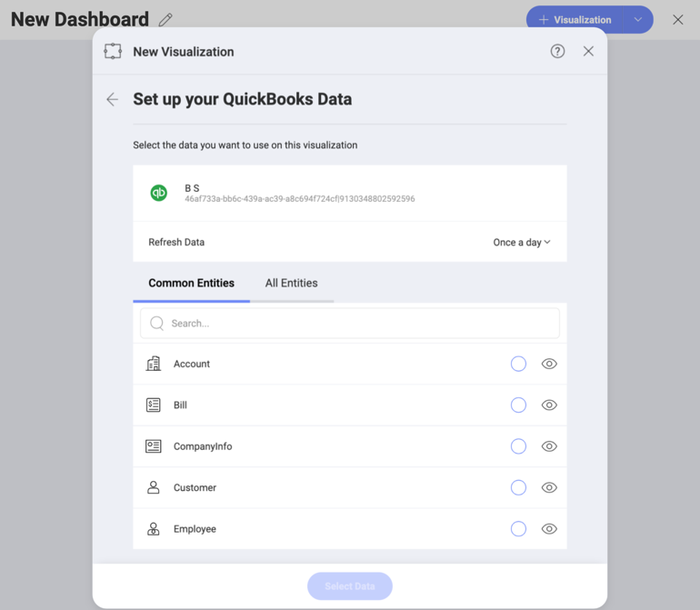
Task: Open the Common Entities tab
Action: (191, 284)
